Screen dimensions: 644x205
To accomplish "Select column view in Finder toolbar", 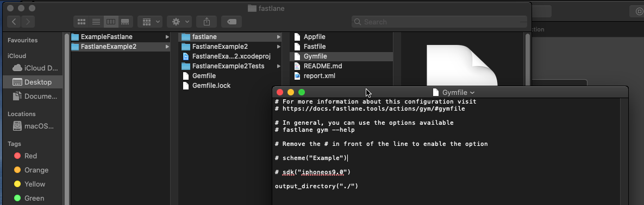I will click(111, 22).
